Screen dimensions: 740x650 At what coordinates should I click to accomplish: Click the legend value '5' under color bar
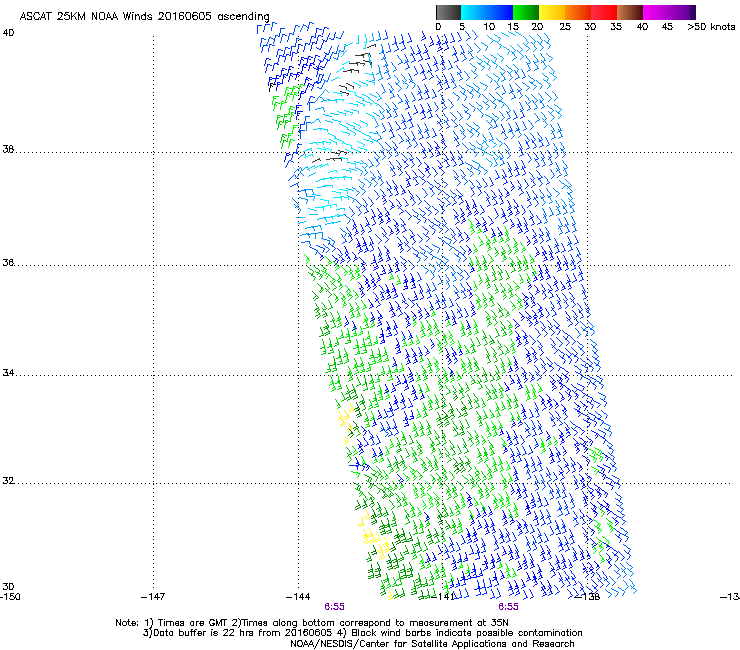(x=462, y=26)
